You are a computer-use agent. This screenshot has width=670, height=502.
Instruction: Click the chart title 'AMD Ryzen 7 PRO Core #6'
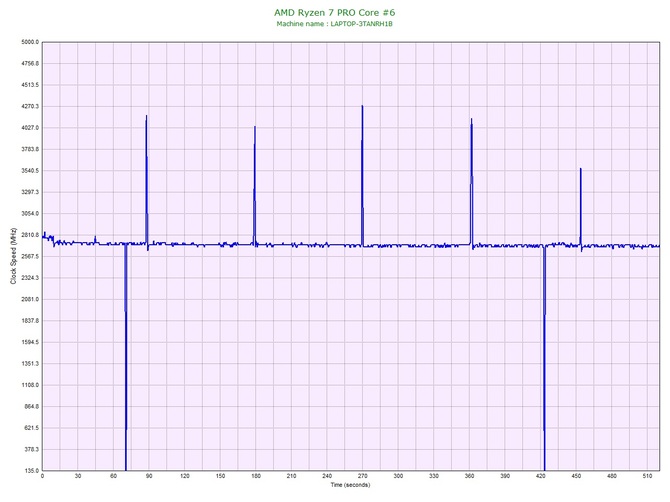(x=335, y=12)
